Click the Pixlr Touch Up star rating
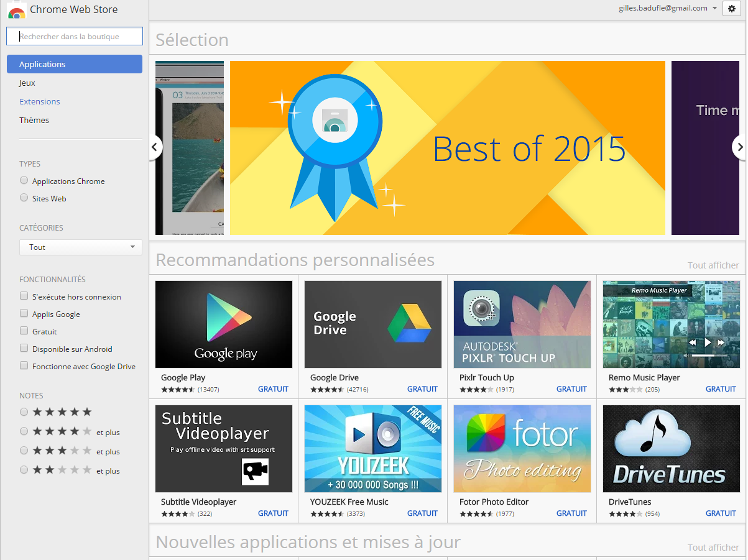The height and width of the screenshot is (560, 748). click(476, 390)
